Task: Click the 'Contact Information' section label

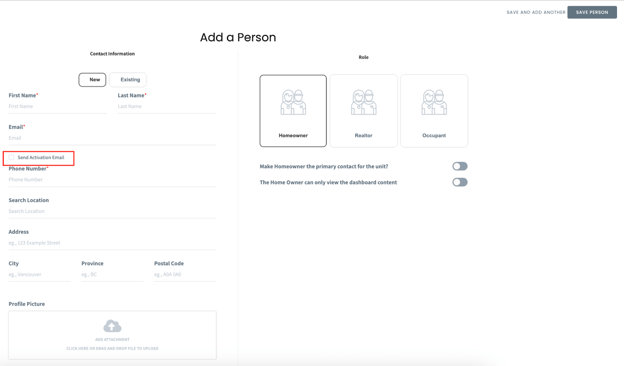Action: click(112, 54)
